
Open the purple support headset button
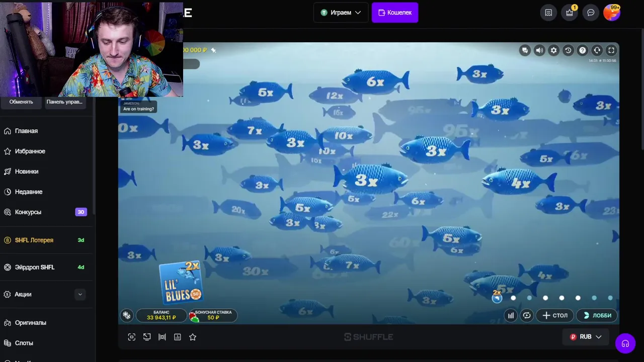click(625, 344)
